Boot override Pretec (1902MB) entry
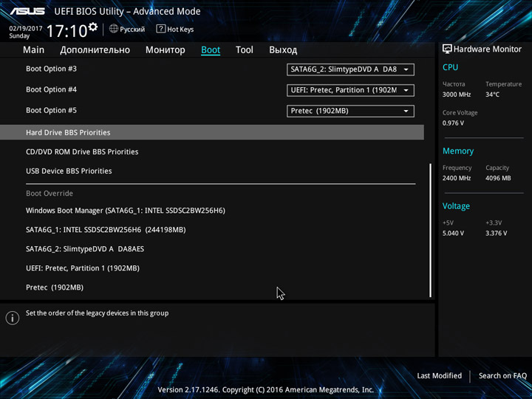 55,287
